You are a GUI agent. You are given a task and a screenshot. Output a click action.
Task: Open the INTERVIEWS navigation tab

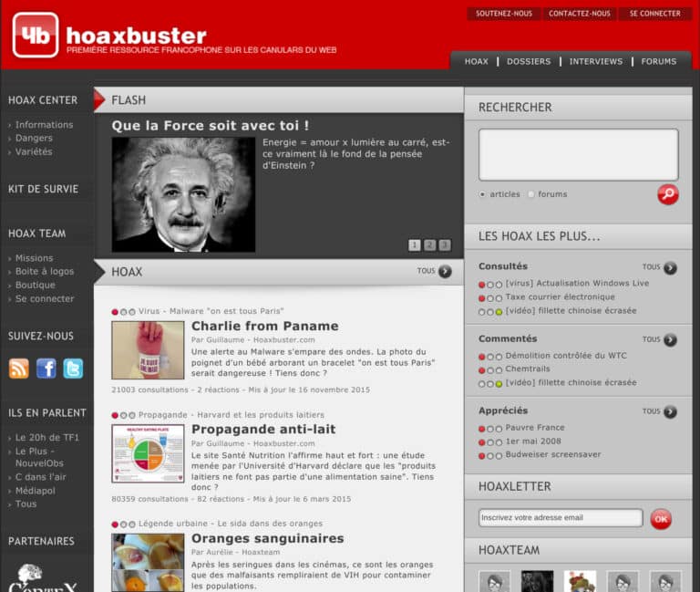click(x=595, y=62)
